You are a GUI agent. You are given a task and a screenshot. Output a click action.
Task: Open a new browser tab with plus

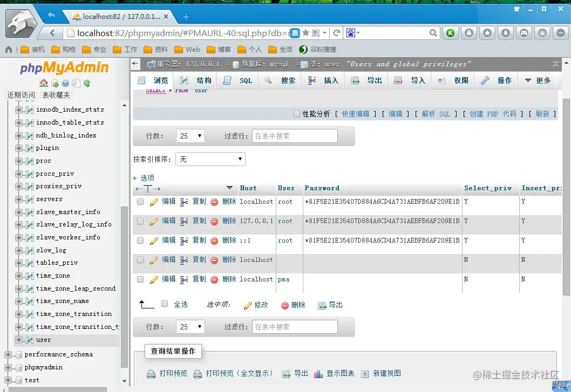[186, 17]
